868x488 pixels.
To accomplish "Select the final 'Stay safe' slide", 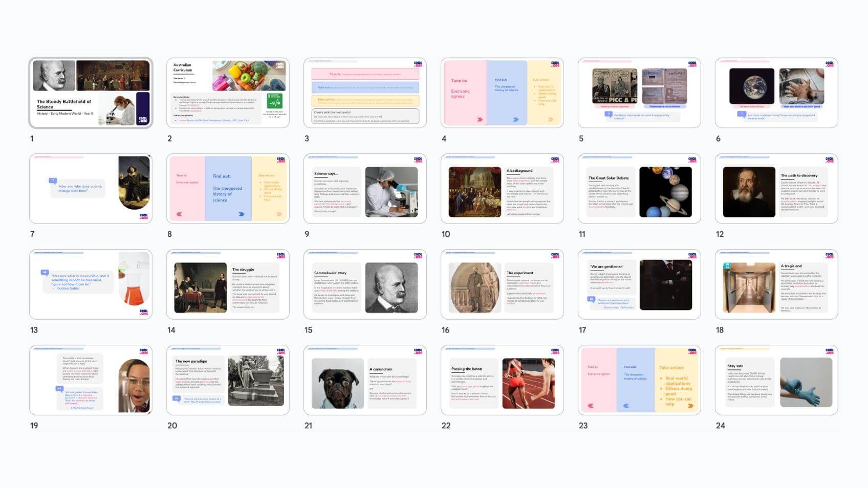I will click(776, 380).
